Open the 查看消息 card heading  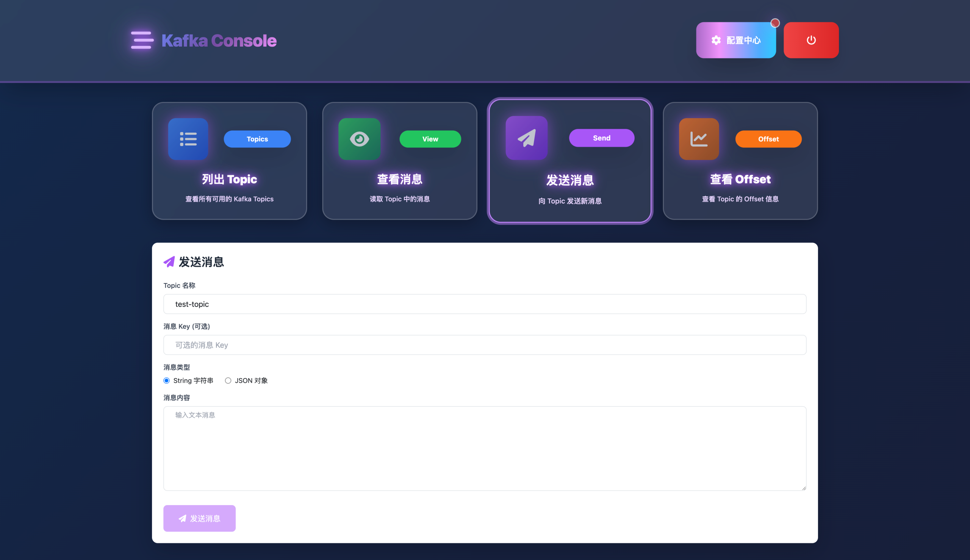click(x=400, y=179)
